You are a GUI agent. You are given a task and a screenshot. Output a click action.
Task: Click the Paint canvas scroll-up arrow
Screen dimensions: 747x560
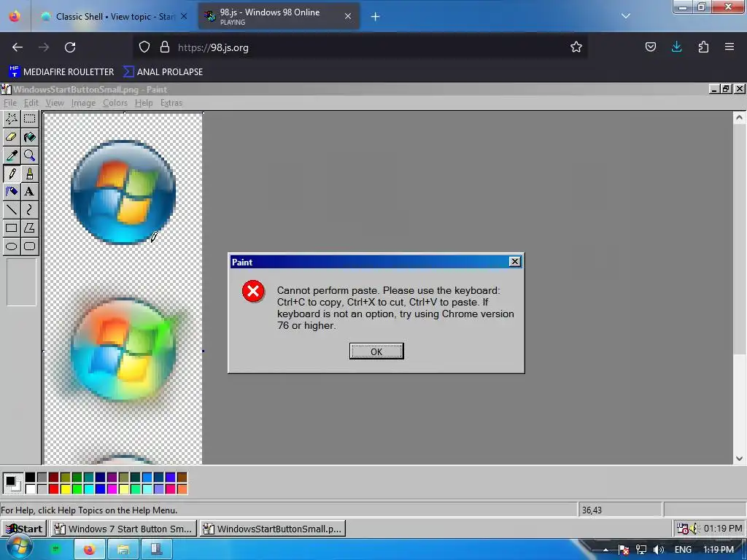click(739, 117)
